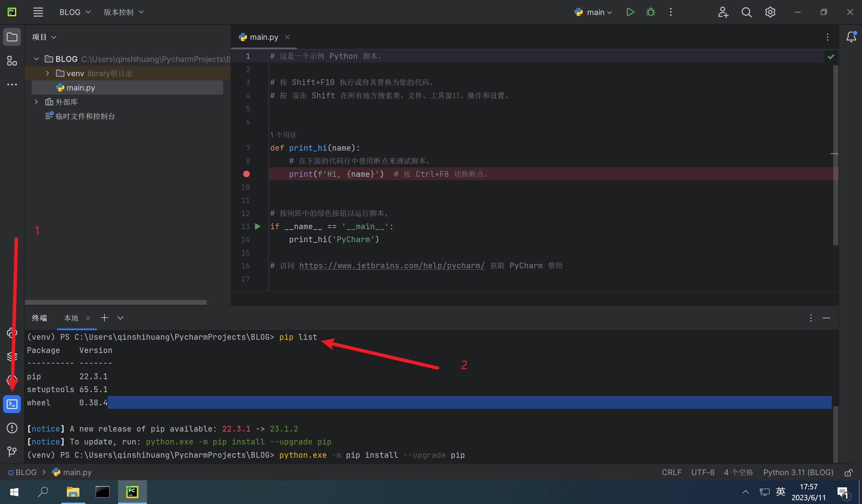
Task: Run the main configuration
Action: coord(630,12)
